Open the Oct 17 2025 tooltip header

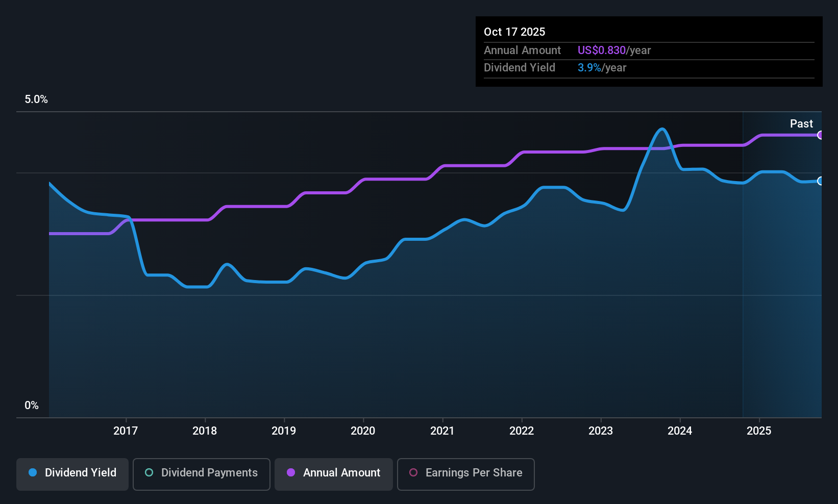coord(514,32)
